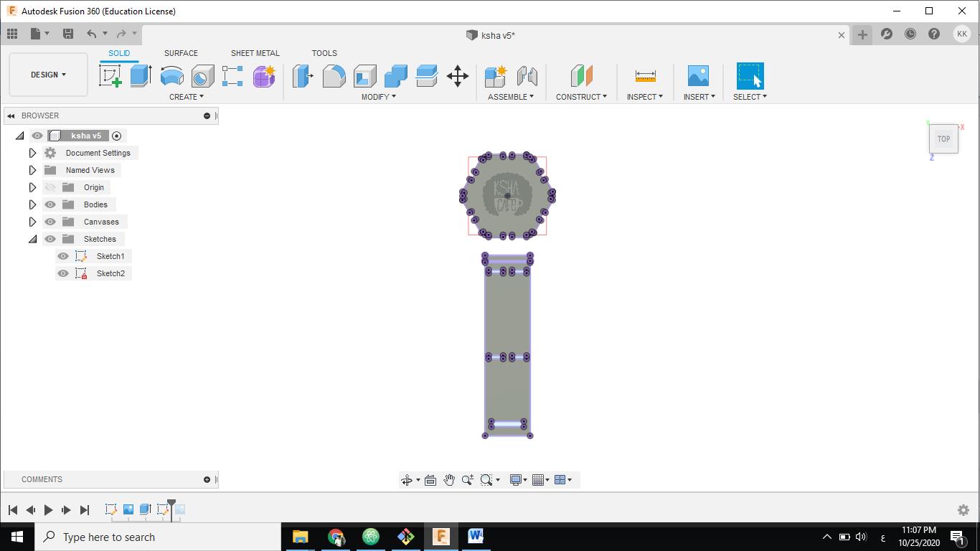This screenshot has width=980, height=551.
Task: Click the purple Create Form icon
Action: pyautogui.click(x=263, y=76)
